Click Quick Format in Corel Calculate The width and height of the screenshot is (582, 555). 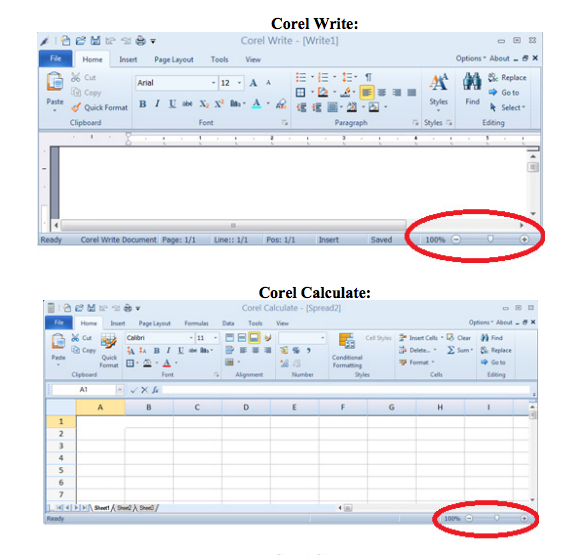click(x=109, y=351)
